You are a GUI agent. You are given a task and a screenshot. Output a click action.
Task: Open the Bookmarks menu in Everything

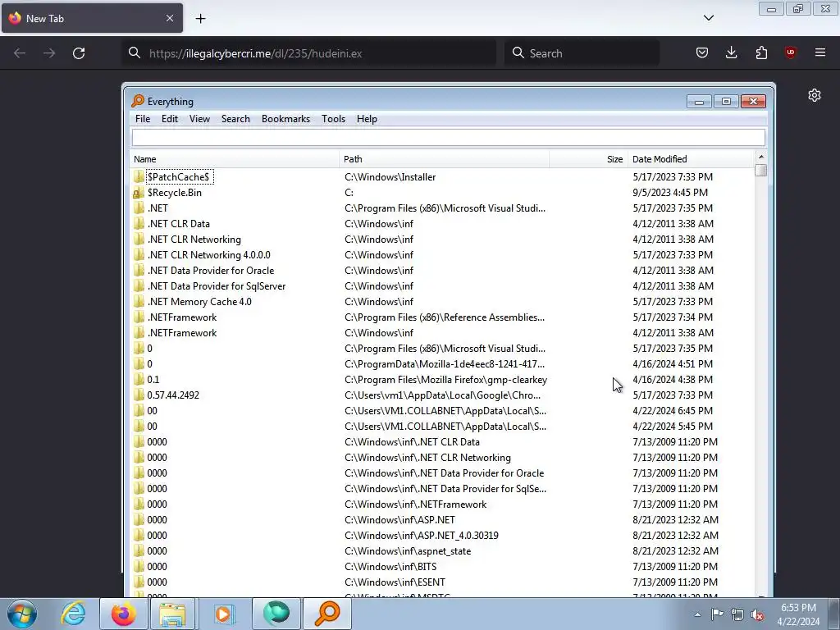285,119
